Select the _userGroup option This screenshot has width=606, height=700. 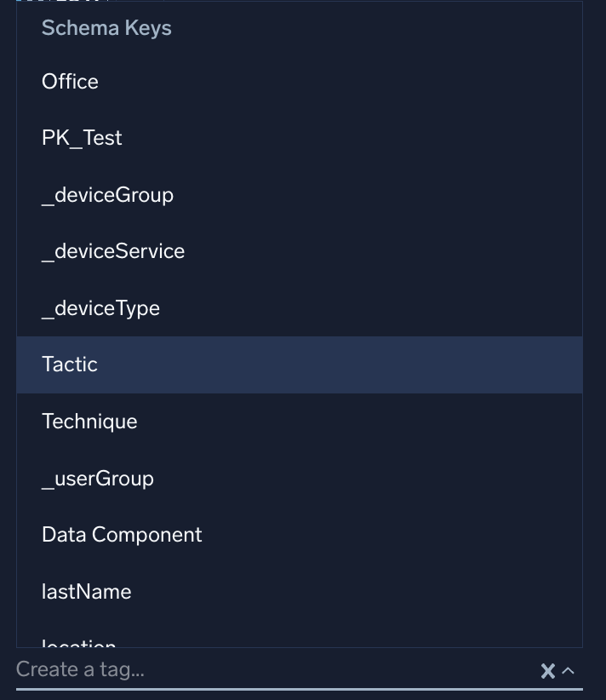coord(99,478)
